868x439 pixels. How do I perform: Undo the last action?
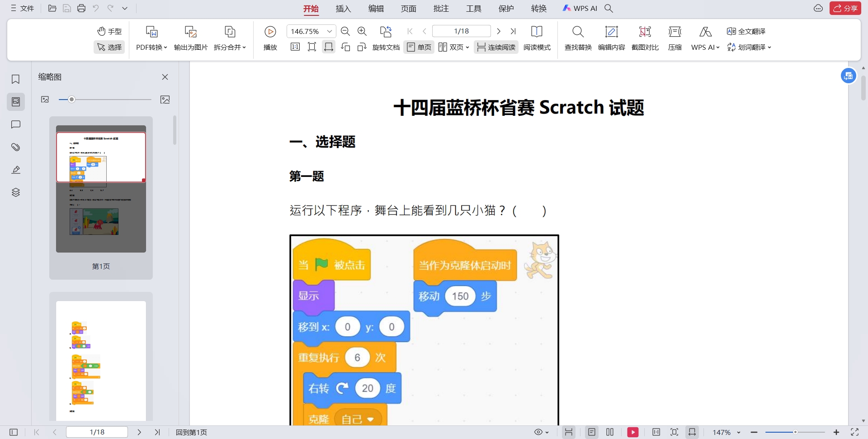click(x=96, y=8)
